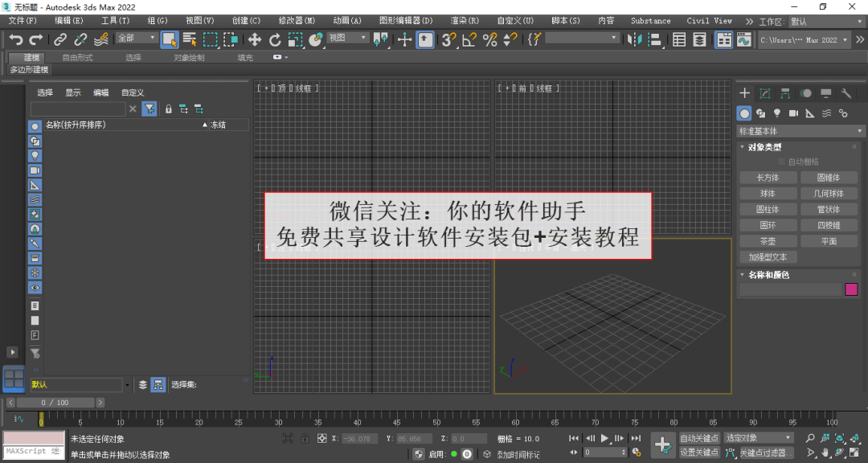This screenshot has height=463, width=868.
Task: Click the 0 / 100 time slider handle
Action: 55,403
